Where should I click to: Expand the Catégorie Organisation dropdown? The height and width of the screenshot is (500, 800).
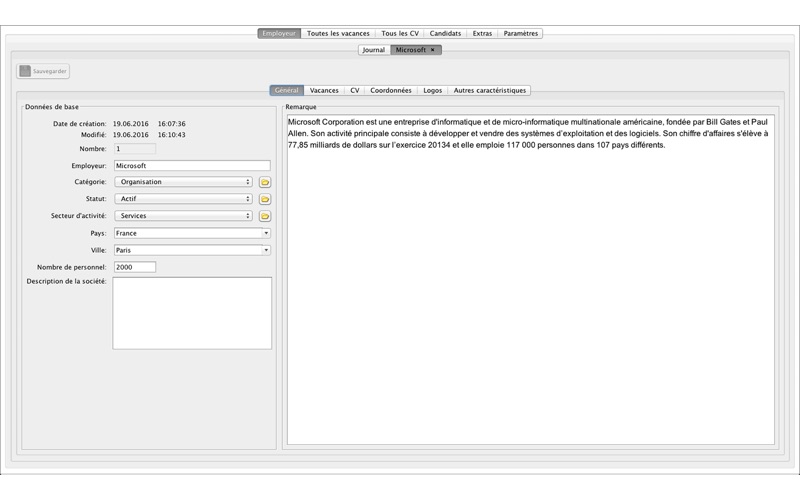[183, 182]
